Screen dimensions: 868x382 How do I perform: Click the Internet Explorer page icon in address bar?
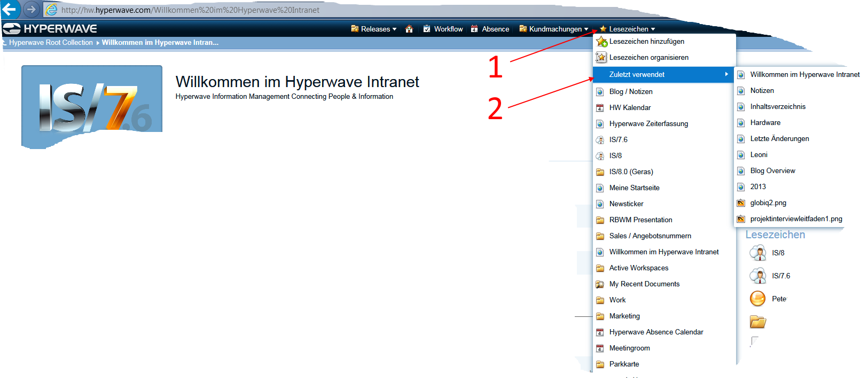(51, 10)
